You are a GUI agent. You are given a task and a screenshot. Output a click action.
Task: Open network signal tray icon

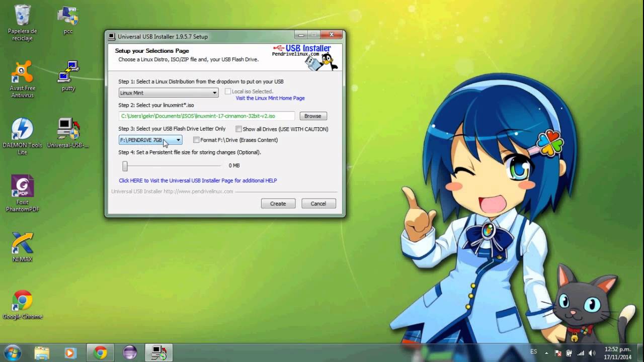[x=581, y=353]
